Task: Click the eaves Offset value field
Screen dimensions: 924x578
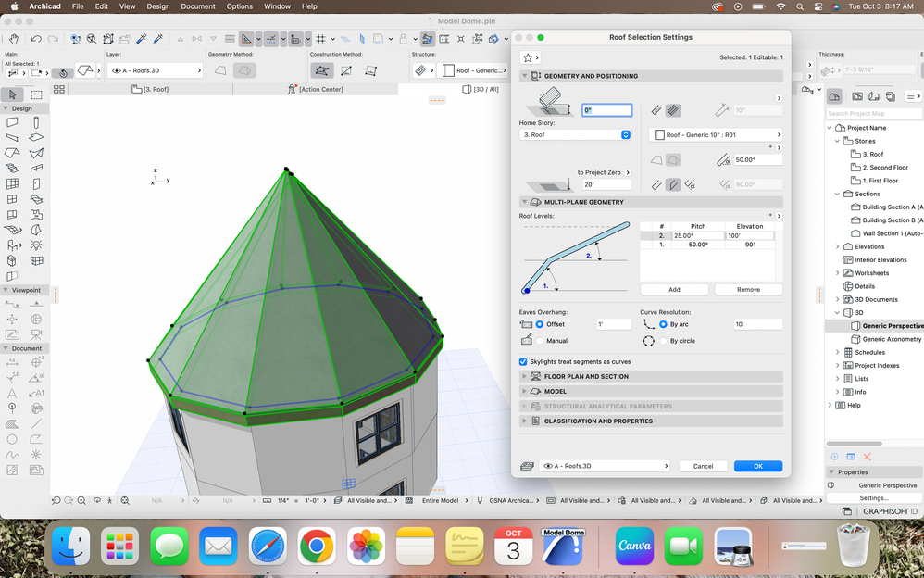Action: coord(613,324)
